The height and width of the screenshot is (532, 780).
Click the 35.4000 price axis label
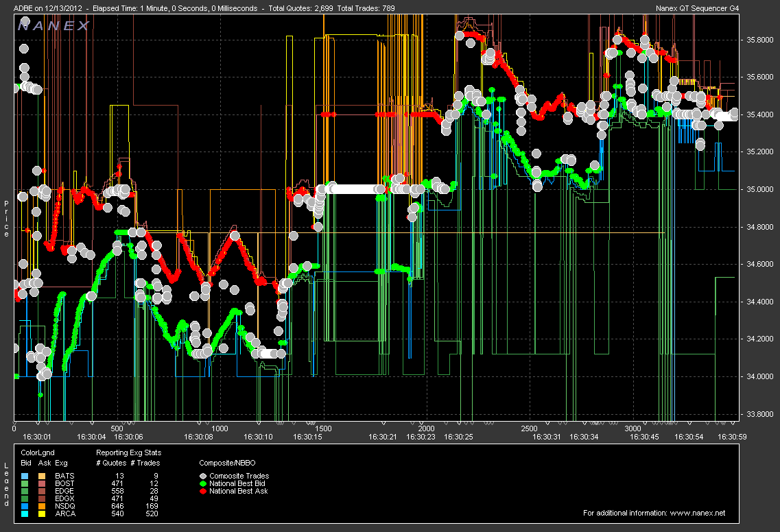760,115
